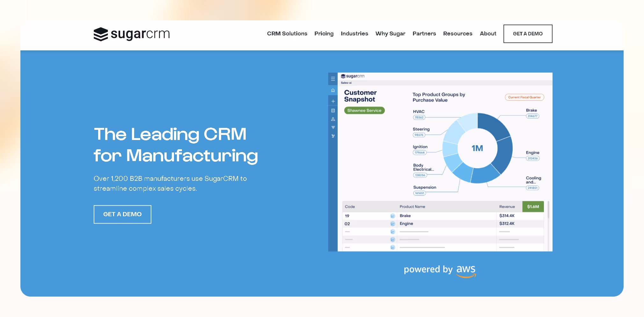The width and height of the screenshot is (644, 317).
Task: Click the Top Product Groups by Purchase Value title
Action: point(438,97)
